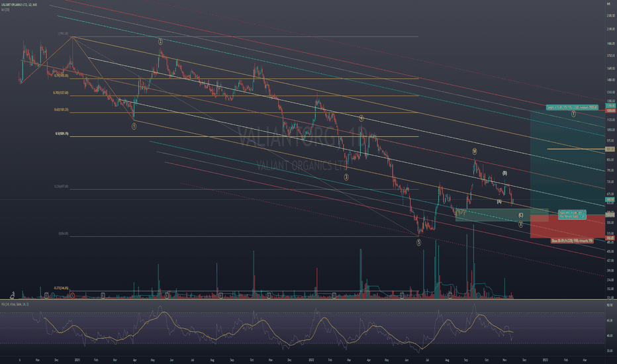Select the (C) corrective wave label
Viewport: 617px width, 364px height.
click(520, 215)
